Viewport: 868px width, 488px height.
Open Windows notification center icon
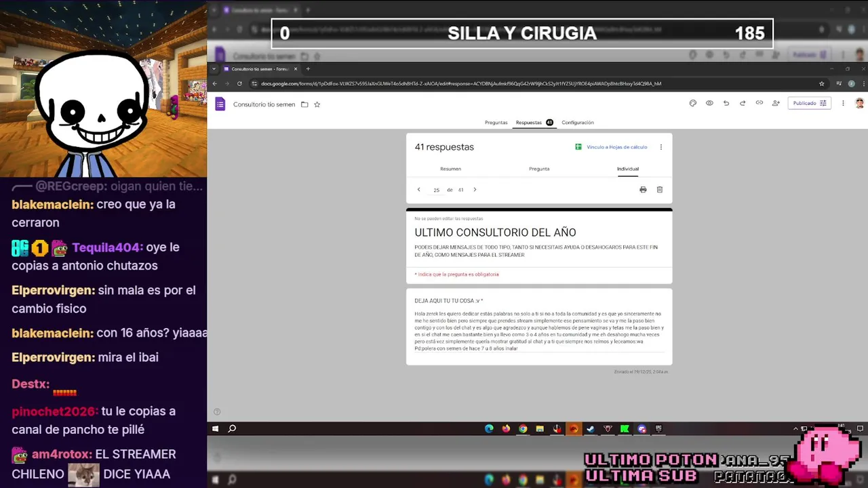click(x=860, y=428)
